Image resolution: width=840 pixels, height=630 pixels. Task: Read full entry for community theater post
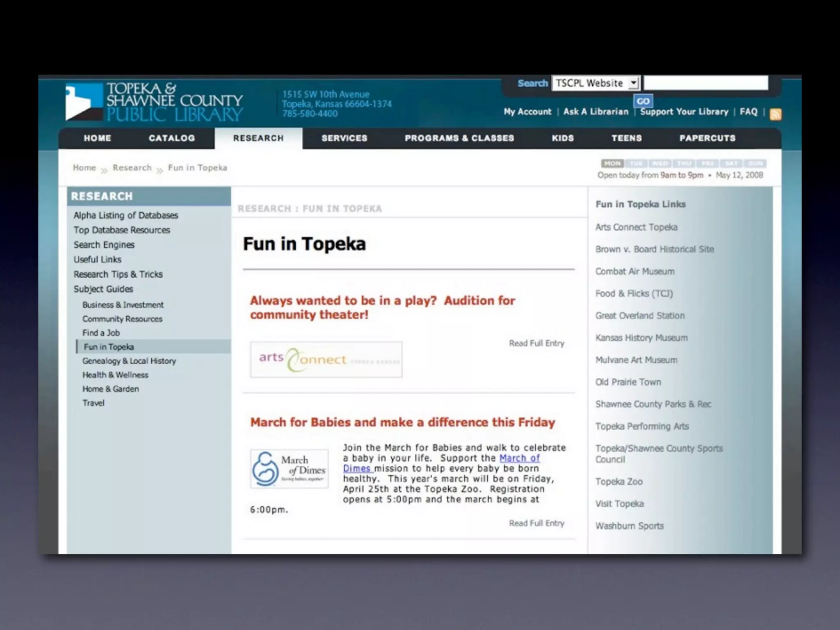(536, 343)
